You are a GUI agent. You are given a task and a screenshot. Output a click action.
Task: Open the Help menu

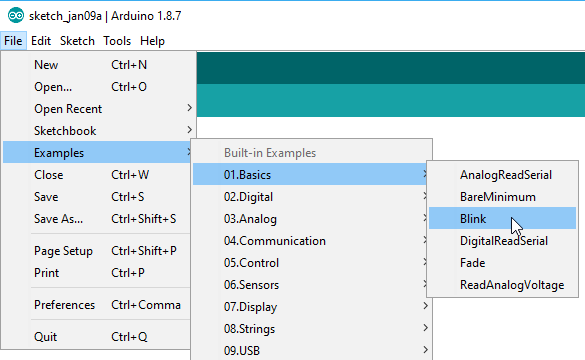pyautogui.click(x=152, y=41)
